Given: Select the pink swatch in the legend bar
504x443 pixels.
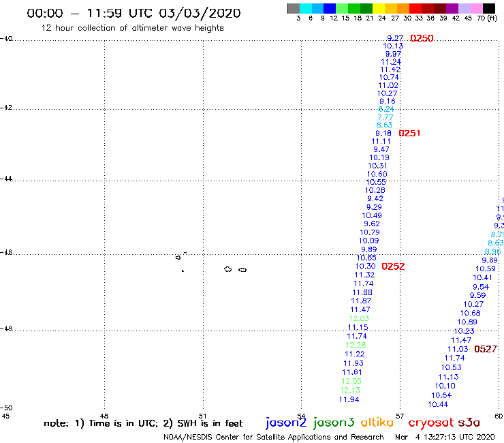Looking at the screenshot, I should 477,8.
